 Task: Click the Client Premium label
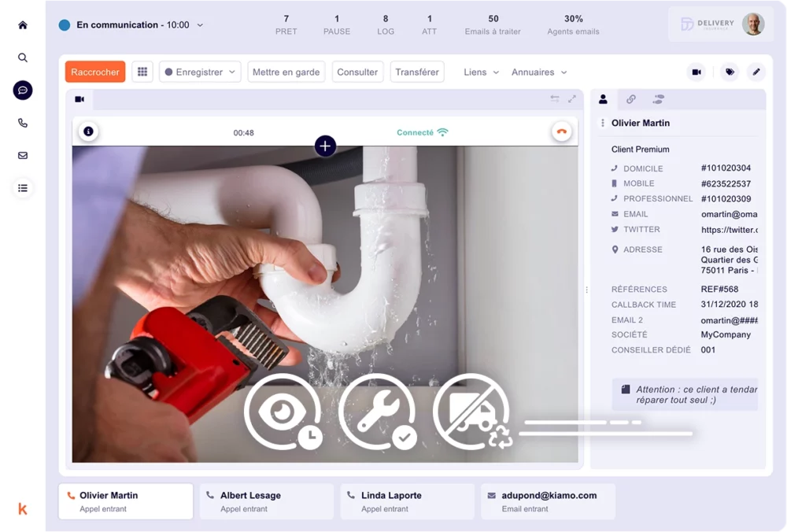tap(640, 149)
